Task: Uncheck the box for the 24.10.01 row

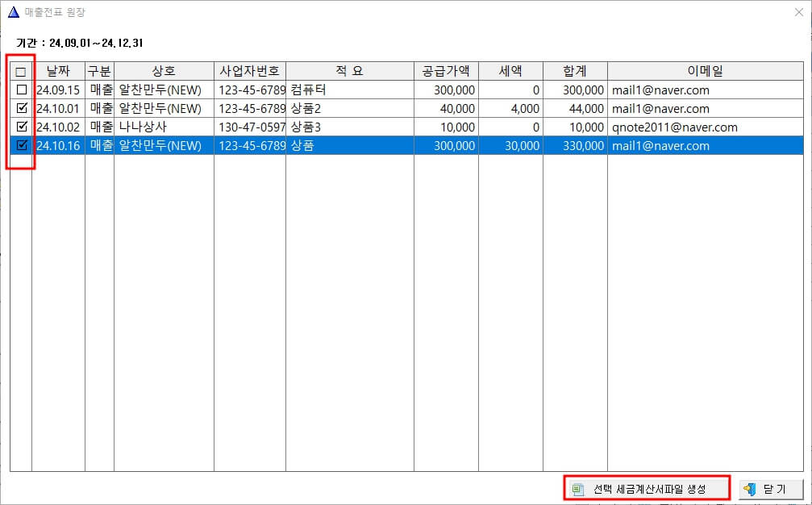Action: (x=22, y=108)
